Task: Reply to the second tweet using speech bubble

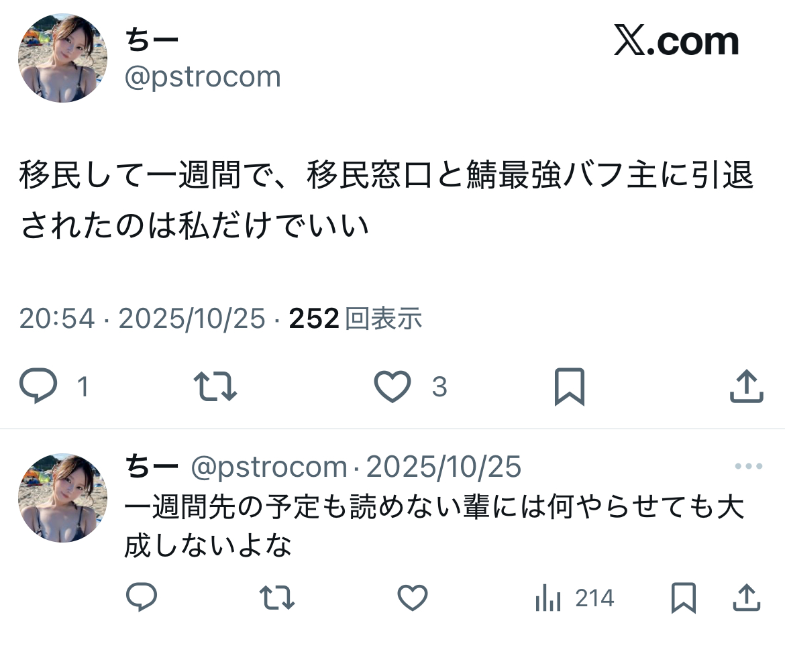Action: pos(142,597)
